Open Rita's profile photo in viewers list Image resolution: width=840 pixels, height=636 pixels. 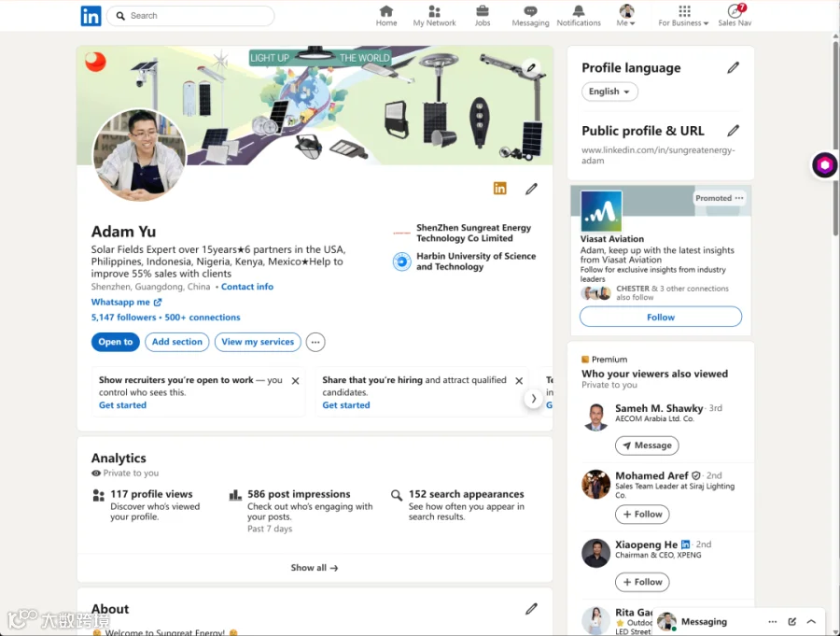[x=595, y=620]
